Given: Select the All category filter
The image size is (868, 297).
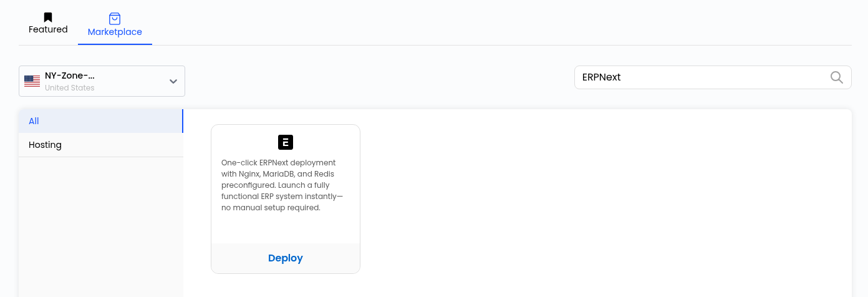Looking at the screenshot, I should tap(100, 121).
